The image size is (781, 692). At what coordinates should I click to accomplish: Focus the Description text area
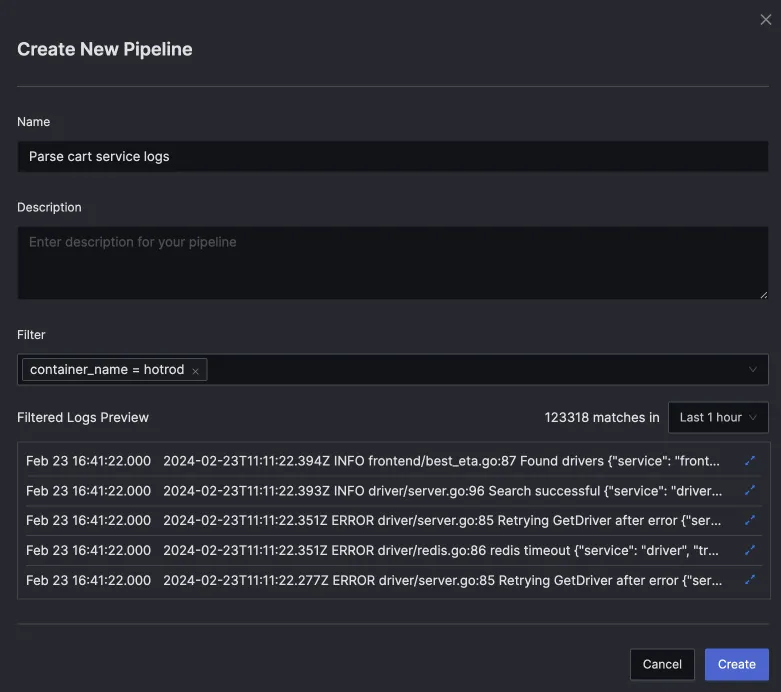pos(392,263)
